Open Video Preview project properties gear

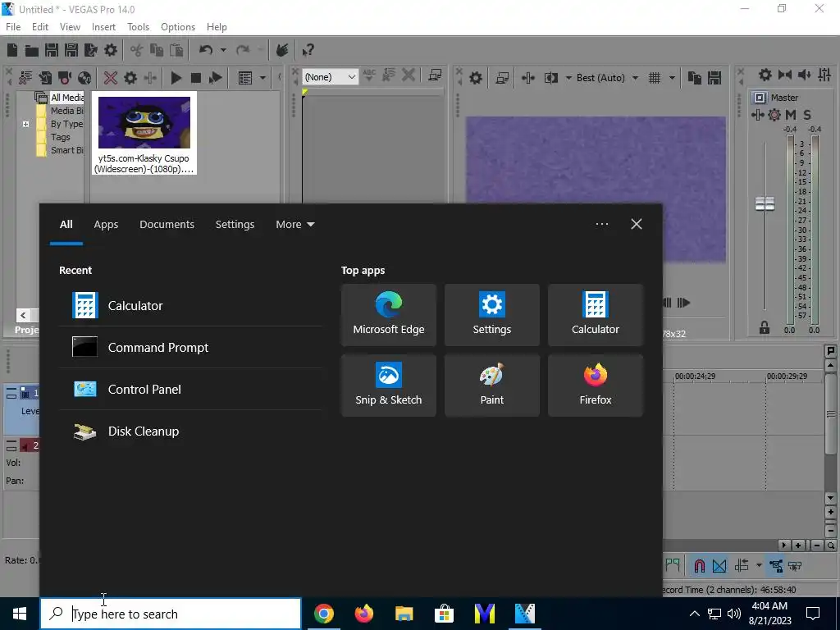pos(476,78)
